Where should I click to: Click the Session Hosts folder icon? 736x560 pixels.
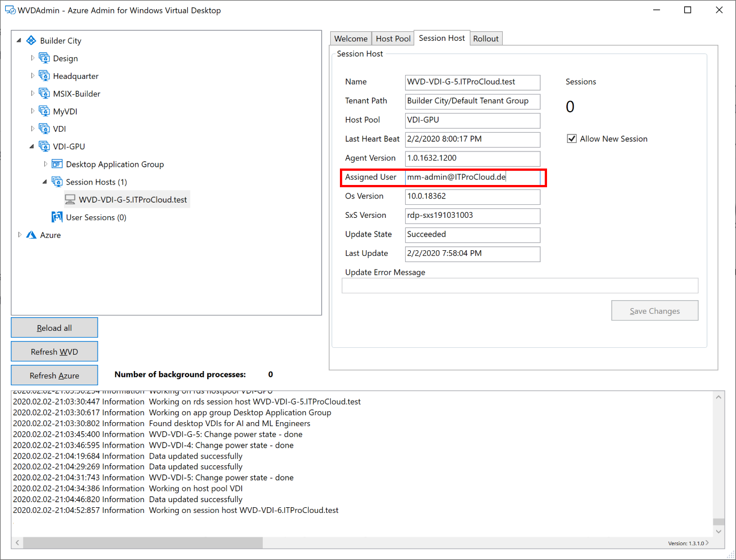pos(57,182)
